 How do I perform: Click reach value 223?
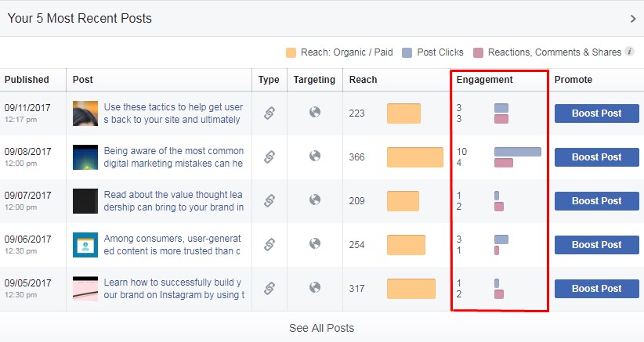pyautogui.click(x=357, y=113)
